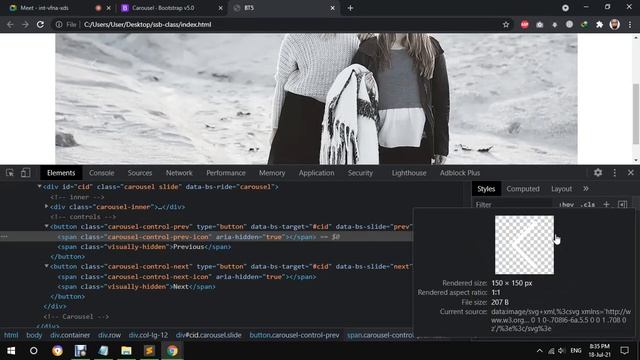This screenshot has height=360, width=640.
Task: Click the div.container breadcrumb
Action: pyautogui.click(x=70, y=335)
